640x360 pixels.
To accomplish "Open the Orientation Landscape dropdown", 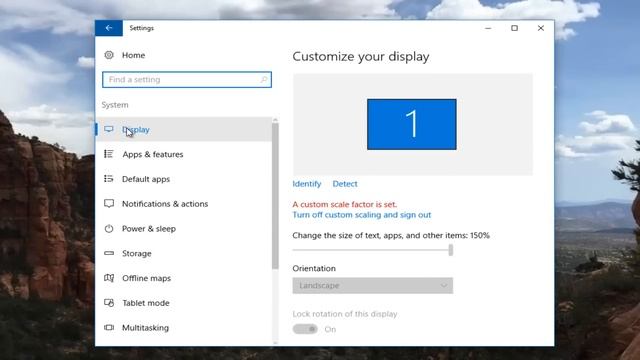I will [x=373, y=286].
